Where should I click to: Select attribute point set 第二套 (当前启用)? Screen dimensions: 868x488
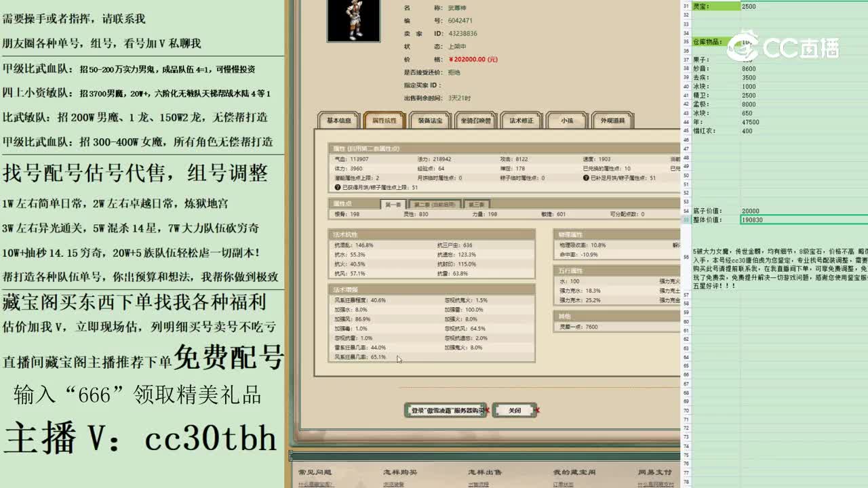point(435,204)
